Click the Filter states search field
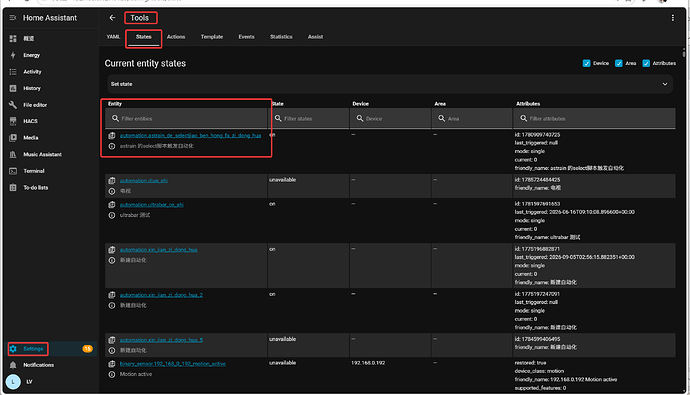This screenshot has height=395, width=690. (309, 119)
